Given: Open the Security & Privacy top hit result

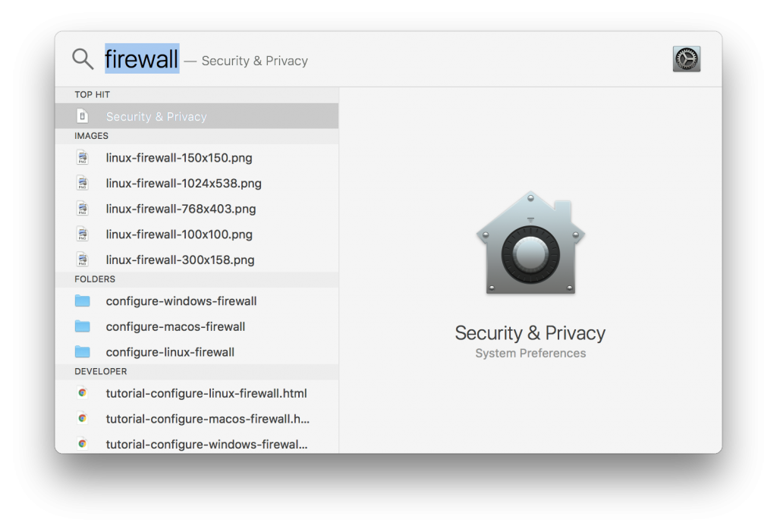Looking at the screenshot, I should pyautogui.click(x=156, y=115).
